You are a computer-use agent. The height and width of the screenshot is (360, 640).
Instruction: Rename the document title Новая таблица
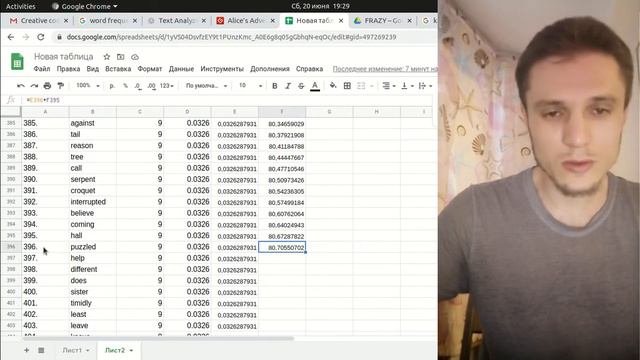click(64, 57)
